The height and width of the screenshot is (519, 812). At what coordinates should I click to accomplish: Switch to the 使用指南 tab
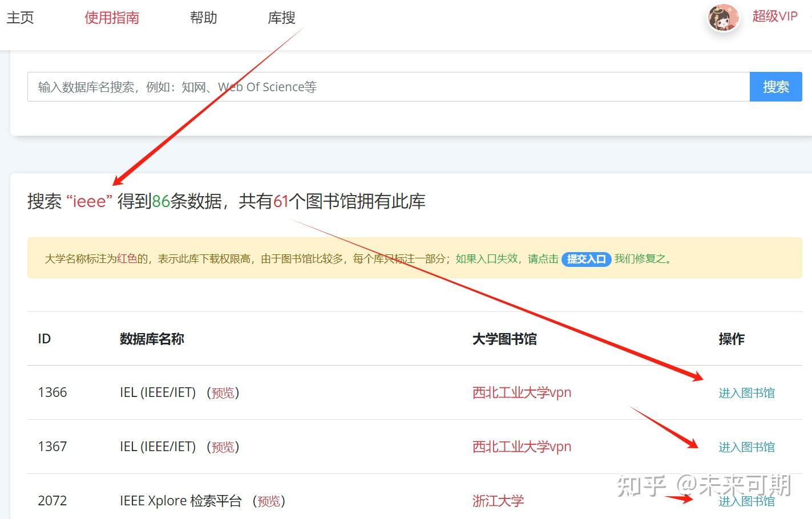point(112,18)
